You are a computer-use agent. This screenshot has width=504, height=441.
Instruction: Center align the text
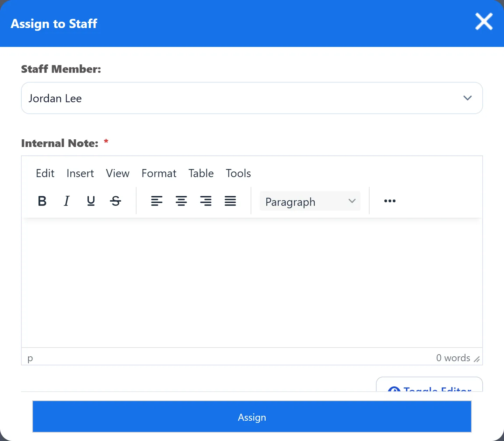pos(181,201)
